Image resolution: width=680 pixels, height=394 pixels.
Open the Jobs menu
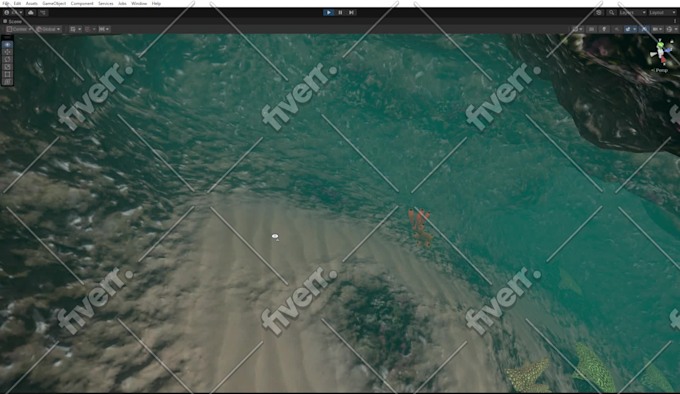[122, 3]
